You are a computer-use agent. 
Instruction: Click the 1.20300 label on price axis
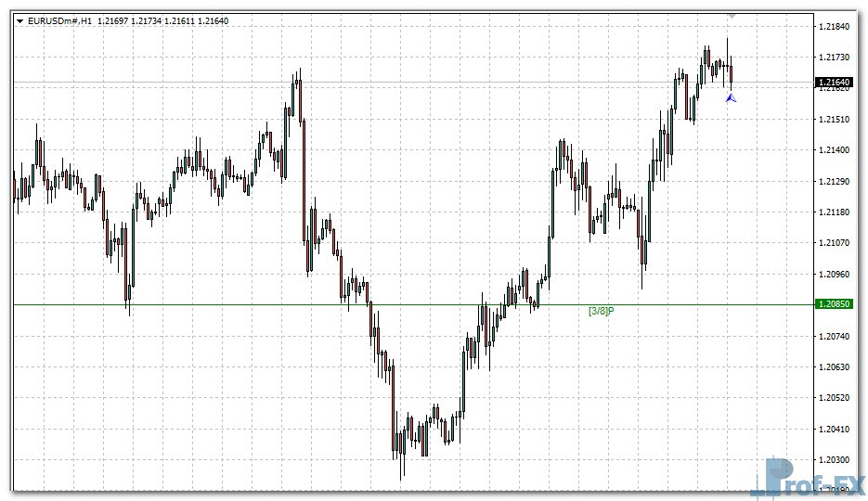(x=835, y=460)
